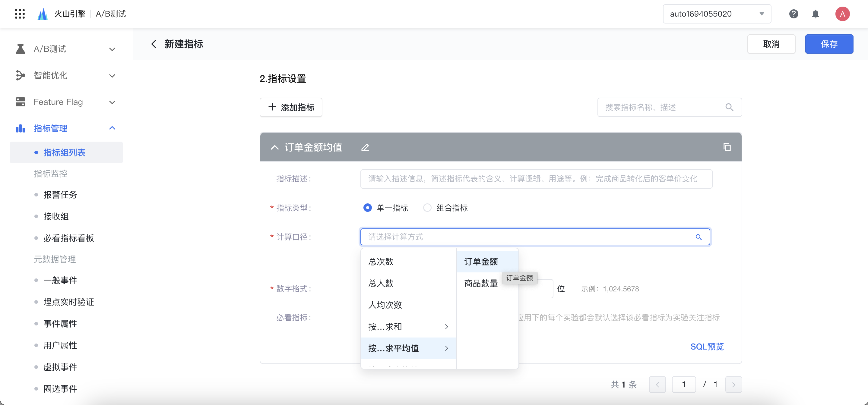Click the 示例: 1,024.5678 text
Screen dimensions: 868x405
pos(610,289)
